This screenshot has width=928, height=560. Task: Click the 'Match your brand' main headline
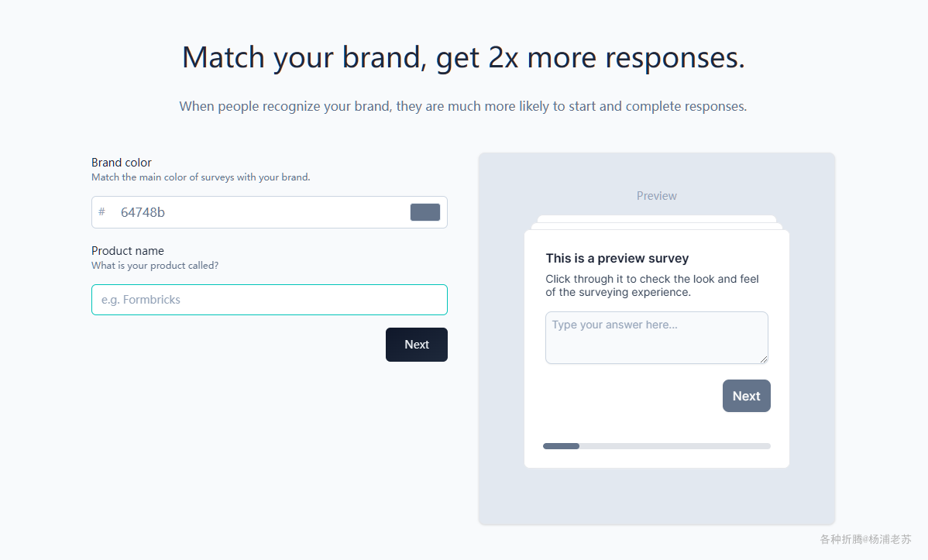click(463, 58)
